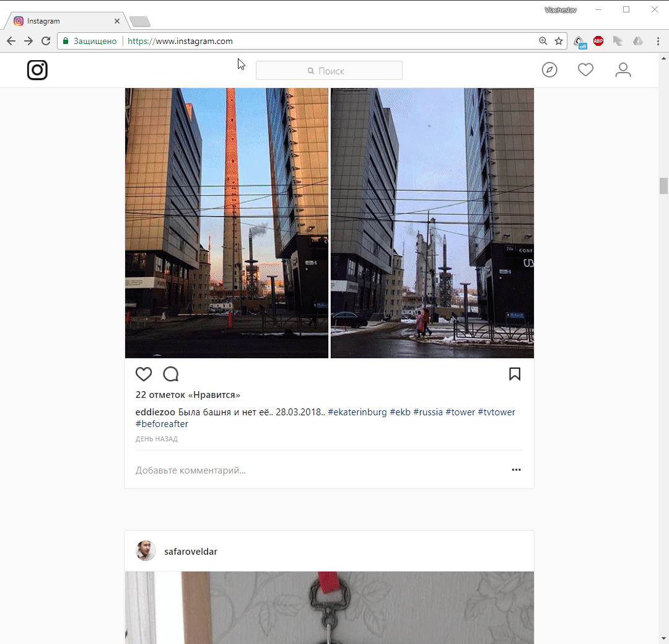Click the zoom magnifier icon in address bar

[543, 41]
